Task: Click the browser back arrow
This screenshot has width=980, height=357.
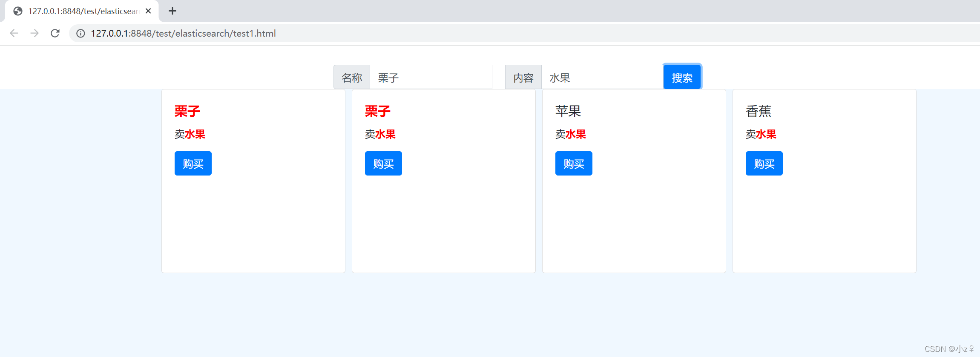Action: pyautogui.click(x=14, y=33)
